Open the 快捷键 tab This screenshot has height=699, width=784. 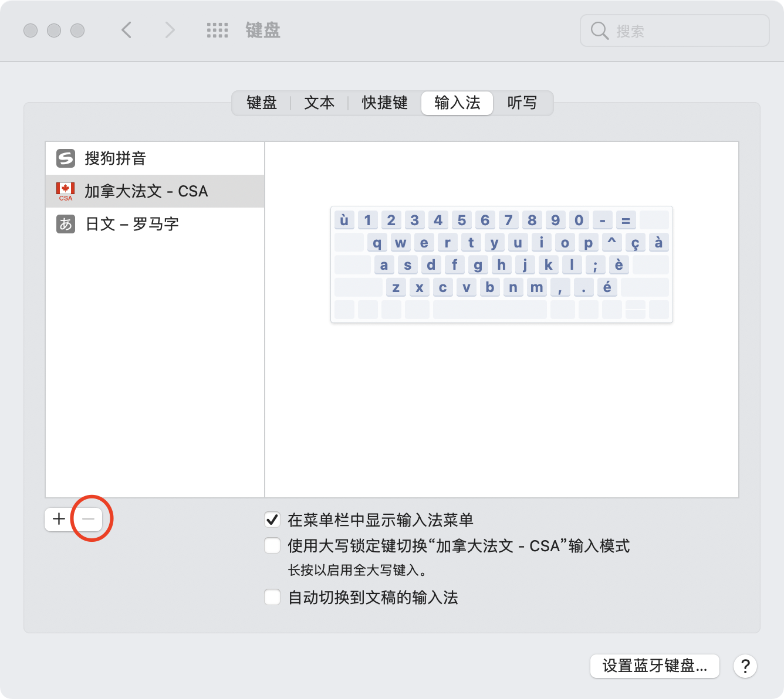coord(384,103)
